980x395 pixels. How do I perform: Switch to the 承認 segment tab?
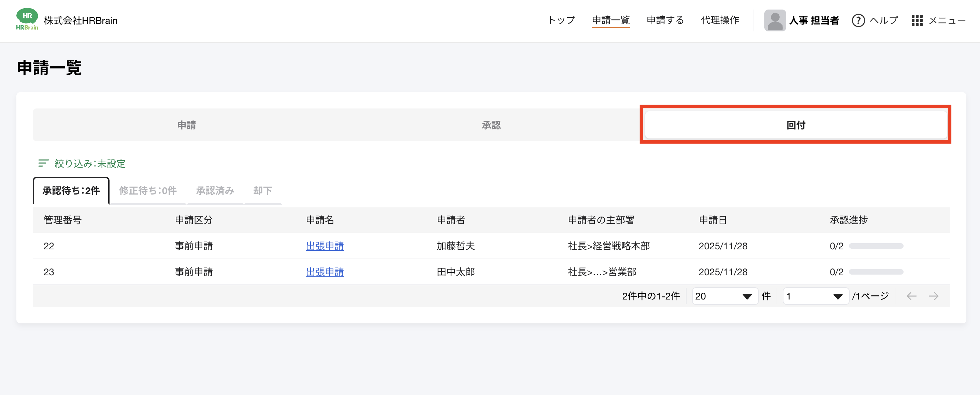point(491,125)
